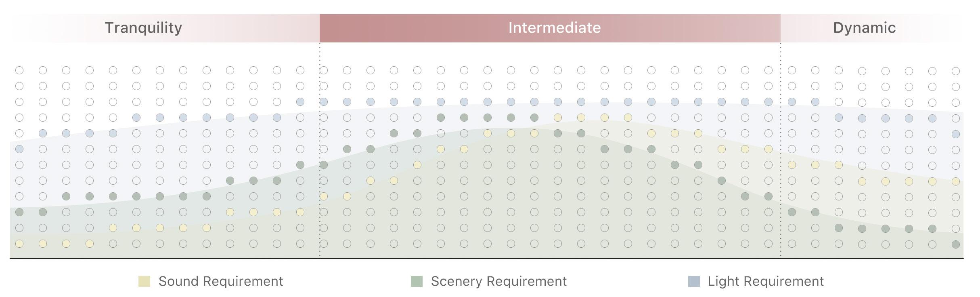Click the top-right empty dot of the grid
Screen dimensions: 980x297
(x=955, y=71)
